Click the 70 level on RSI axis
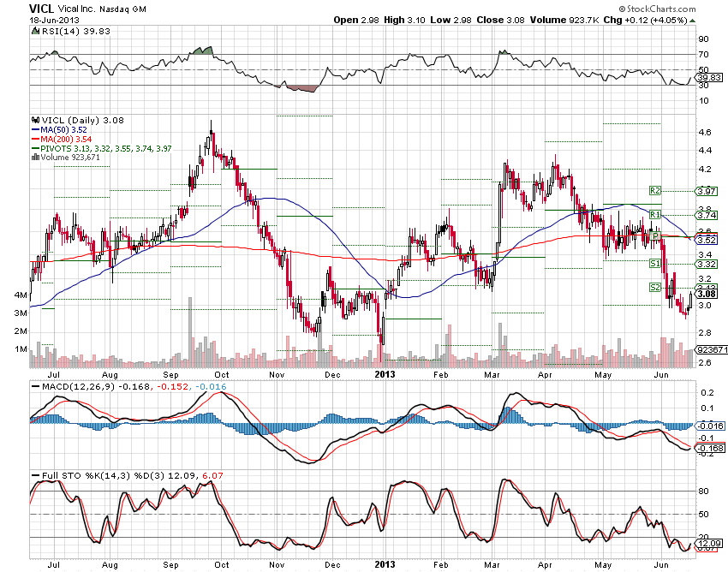 click(x=704, y=54)
